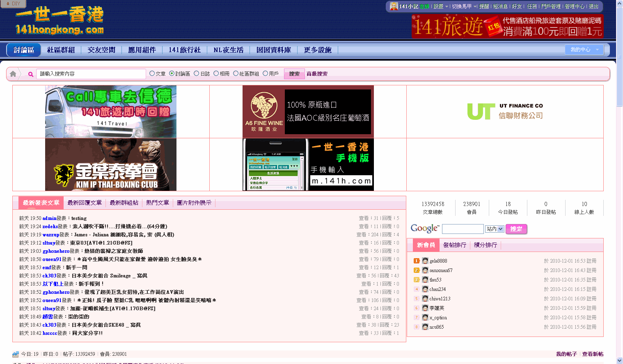This screenshot has height=364, width=623.
Task: Open the 社區群組 navigation menu
Action: coord(61,50)
